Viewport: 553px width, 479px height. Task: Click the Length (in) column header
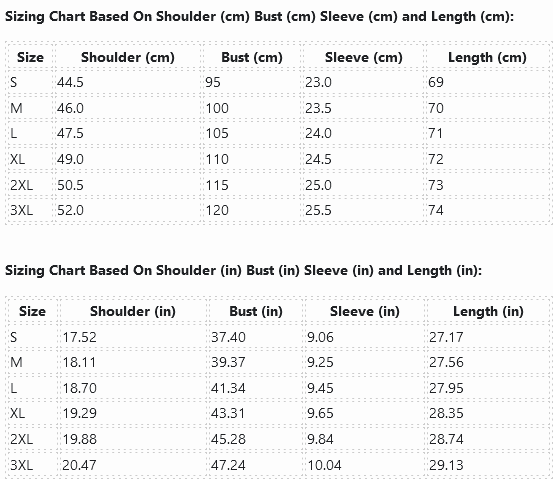click(488, 311)
